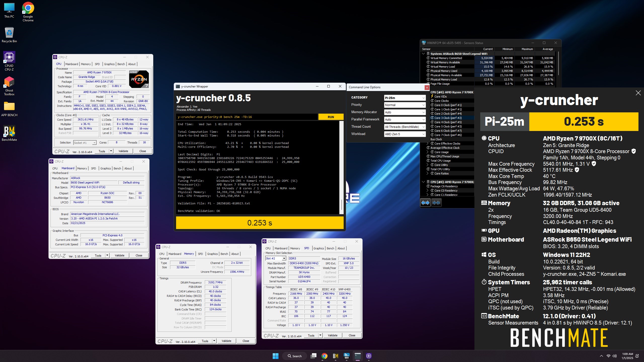The height and width of the screenshot is (362, 644).
Task: Click the Core VIDs sensor icon
Action: click(432, 96)
